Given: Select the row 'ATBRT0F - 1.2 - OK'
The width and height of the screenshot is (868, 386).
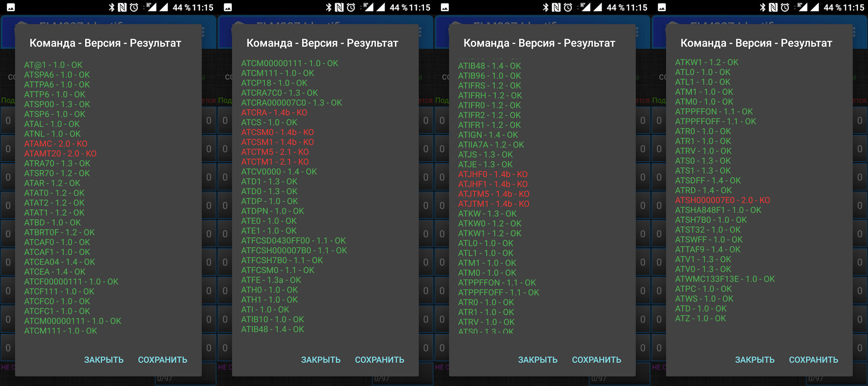Looking at the screenshot, I should [59, 232].
